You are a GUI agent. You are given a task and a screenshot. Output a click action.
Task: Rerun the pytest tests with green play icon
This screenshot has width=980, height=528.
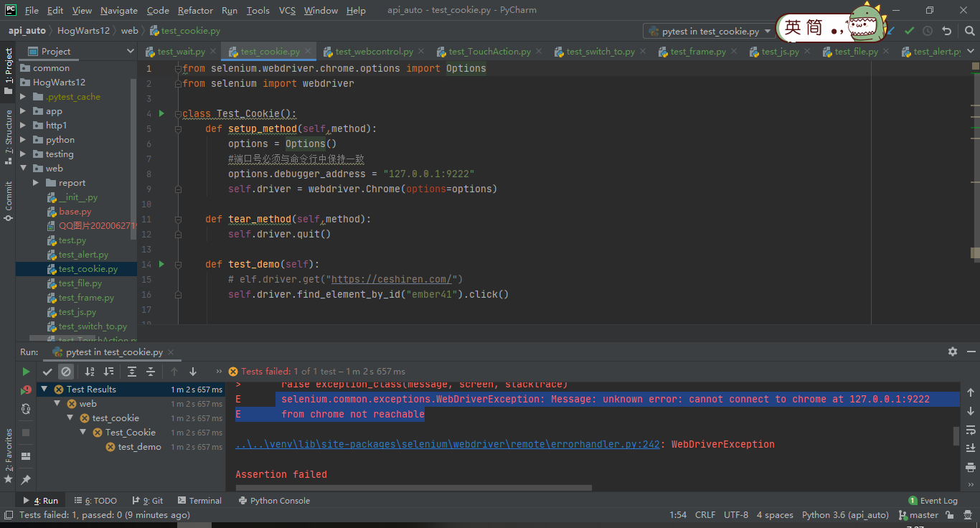26,372
